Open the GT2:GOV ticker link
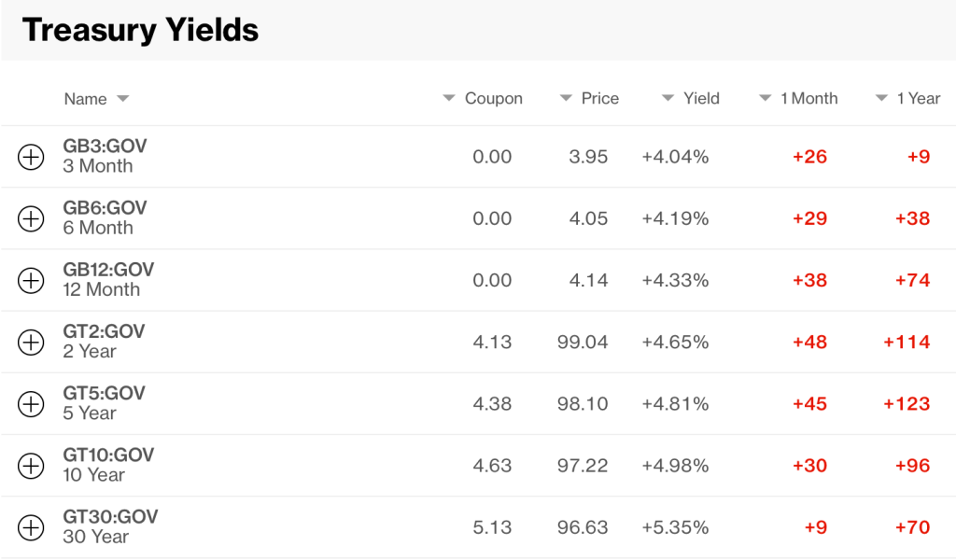 click(x=104, y=331)
